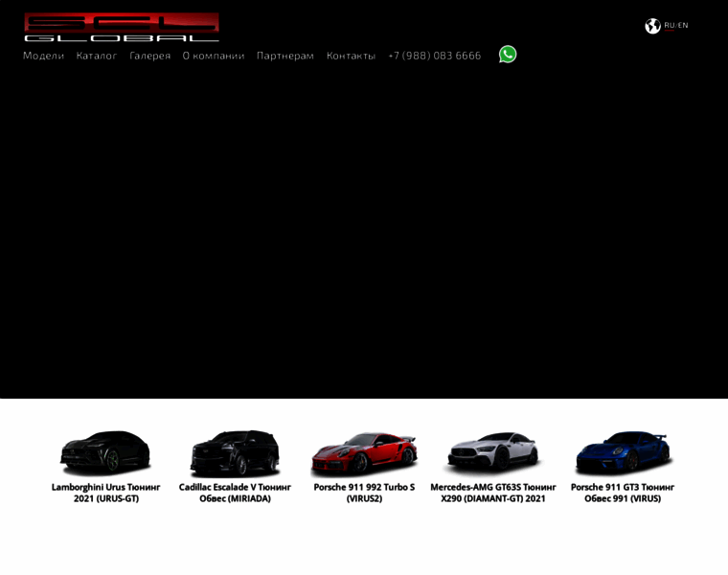This screenshot has height=575, width=728.
Task: Open WhatsApp chat icon
Action: pos(508,55)
